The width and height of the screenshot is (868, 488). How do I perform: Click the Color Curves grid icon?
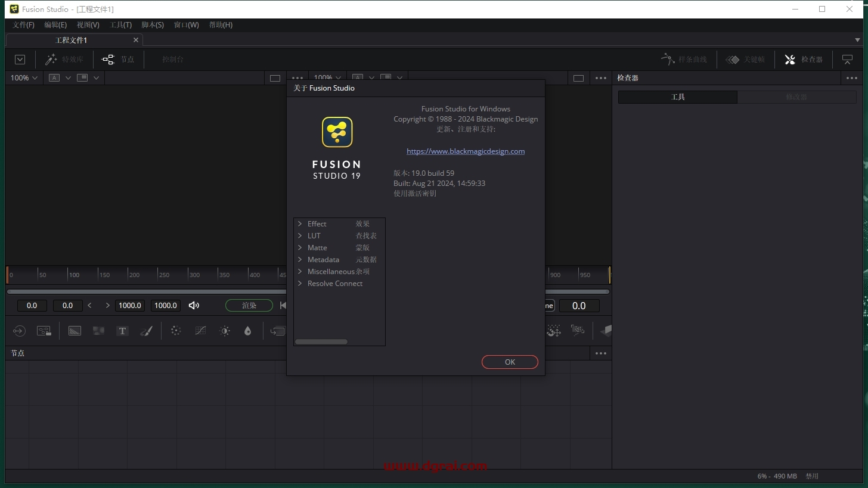[x=200, y=331]
